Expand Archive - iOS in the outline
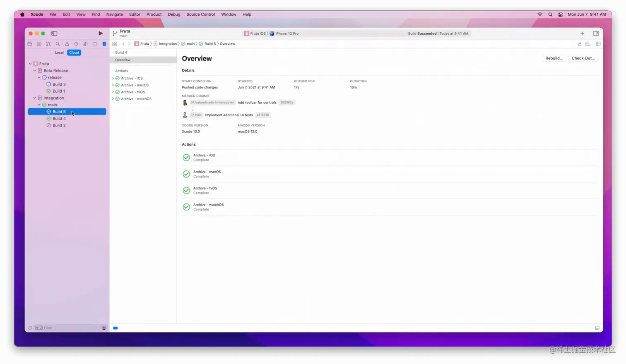Screen dimensions: 626x364 point(113,78)
